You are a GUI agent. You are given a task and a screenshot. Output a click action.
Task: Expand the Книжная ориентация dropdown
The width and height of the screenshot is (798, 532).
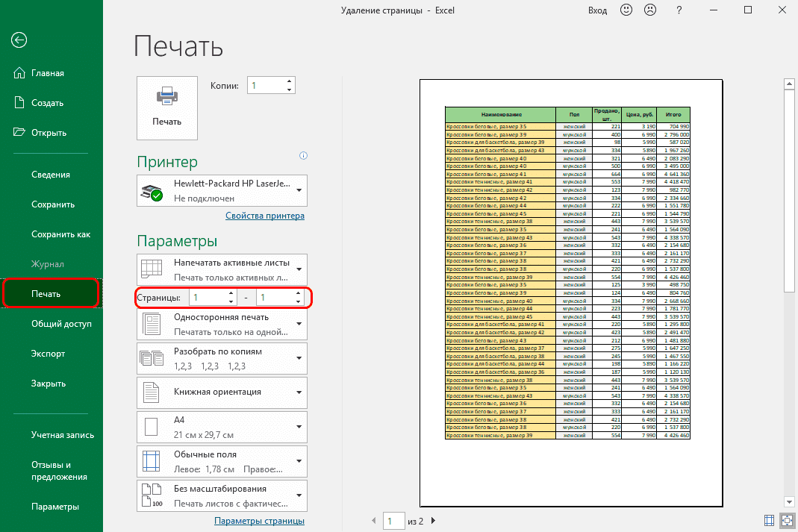pyautogui.click(x=222, y=391)
